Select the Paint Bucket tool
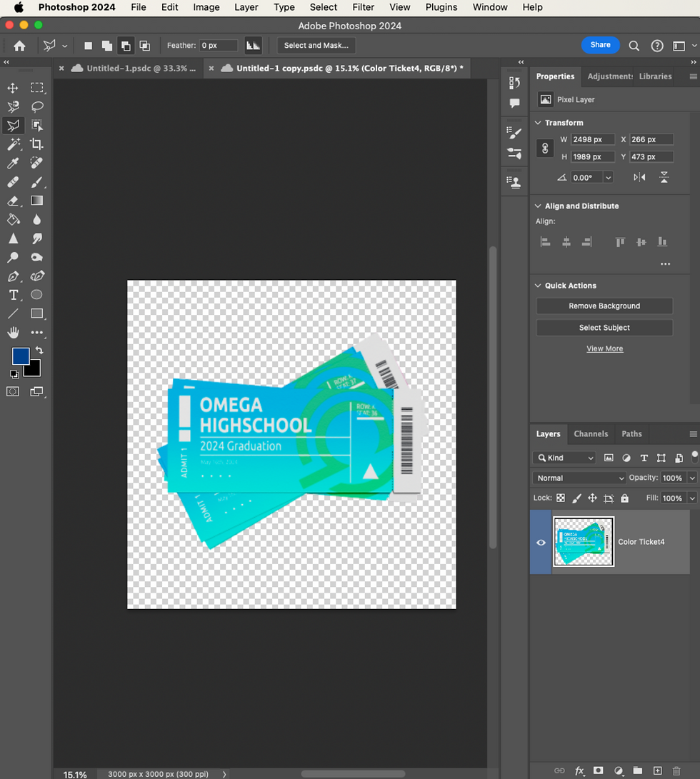The width and height of the screenshot is (700, 779). [13, 220]
